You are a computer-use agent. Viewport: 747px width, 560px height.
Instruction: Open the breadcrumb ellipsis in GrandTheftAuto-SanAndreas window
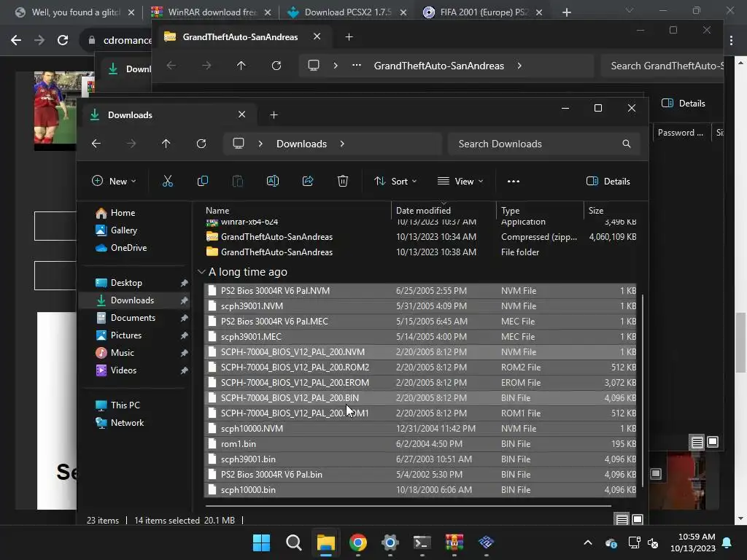[x=356, y=66]
